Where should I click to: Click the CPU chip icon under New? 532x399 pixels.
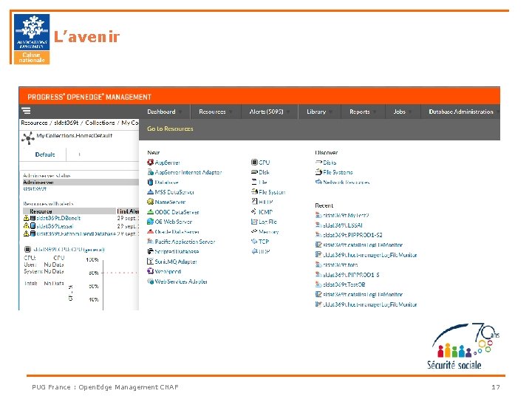[x=254, y=162]
